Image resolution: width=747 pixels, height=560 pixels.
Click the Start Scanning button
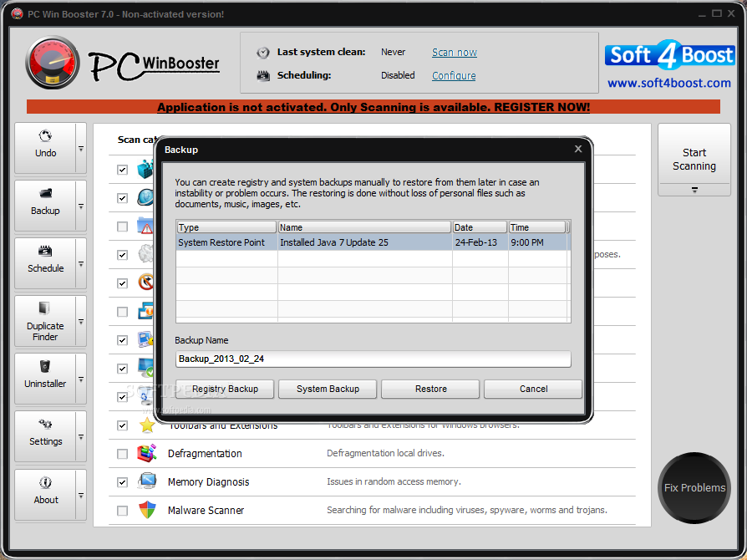point(694,159)
